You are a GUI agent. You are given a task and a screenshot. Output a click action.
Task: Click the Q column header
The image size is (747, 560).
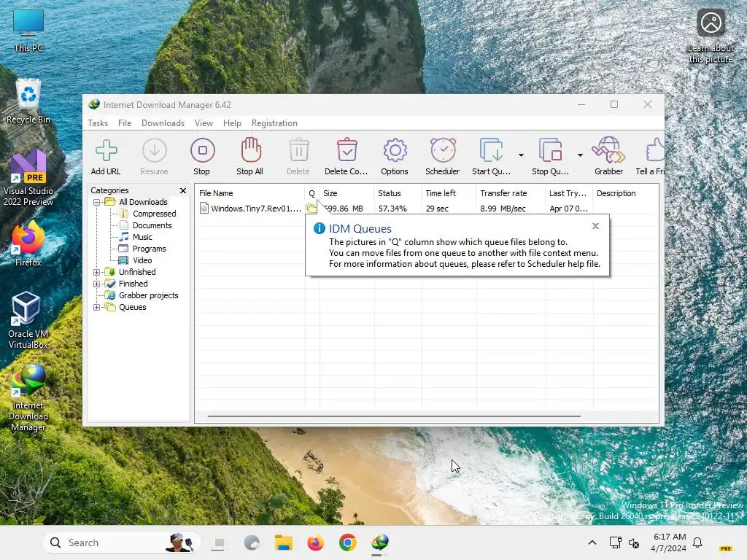[x=312, y=193]
